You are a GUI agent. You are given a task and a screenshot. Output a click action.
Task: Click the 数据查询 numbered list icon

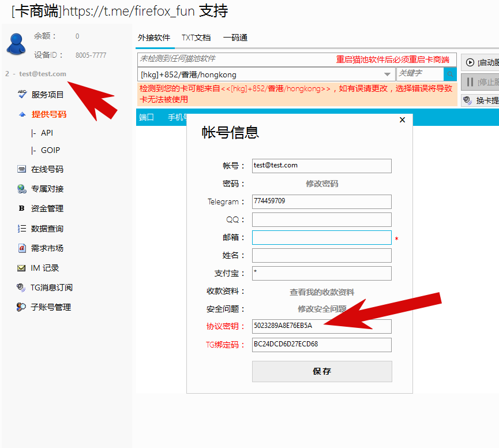[x=22, y=228]
